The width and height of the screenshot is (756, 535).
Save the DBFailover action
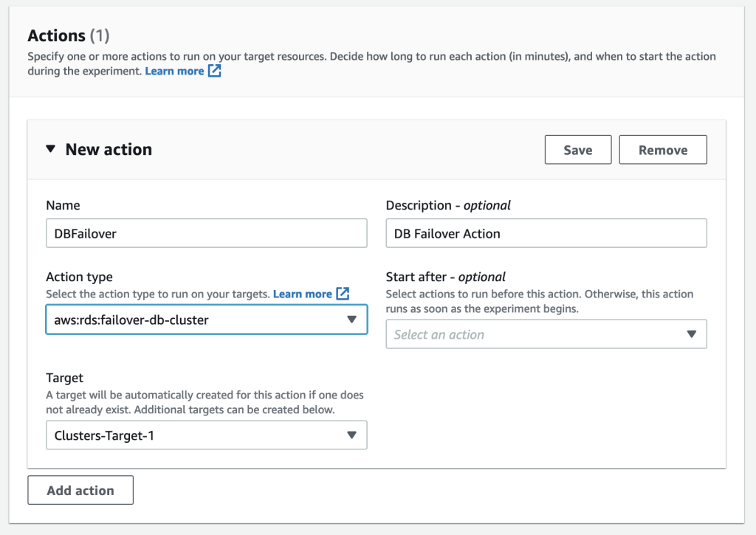pyautogui.click(x=577, y=149)
